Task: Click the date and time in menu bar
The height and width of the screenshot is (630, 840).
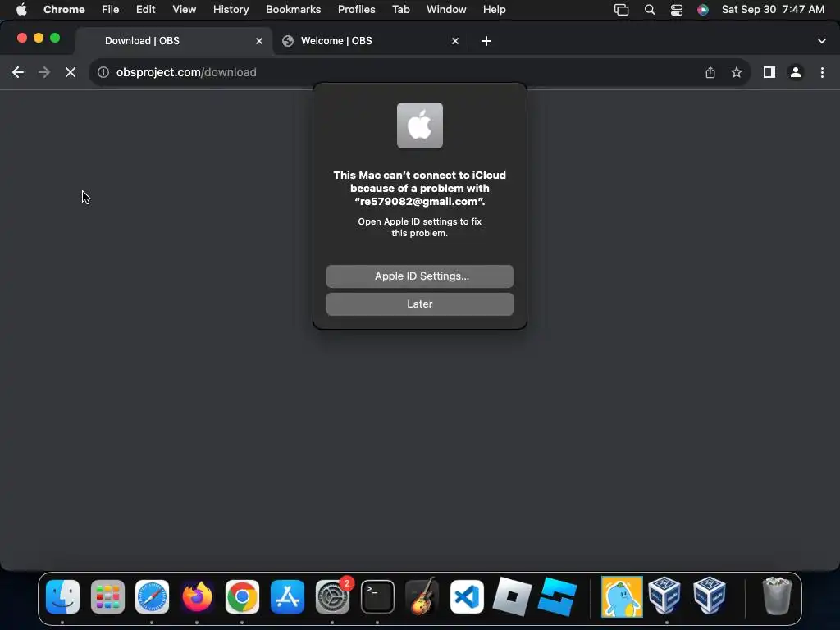Action: [773, 10]
